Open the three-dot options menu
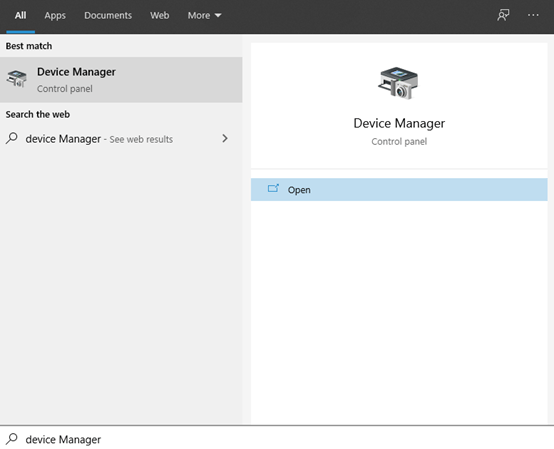Image resolution: width=554 pixels, height=449 pixels. (533, 15)
